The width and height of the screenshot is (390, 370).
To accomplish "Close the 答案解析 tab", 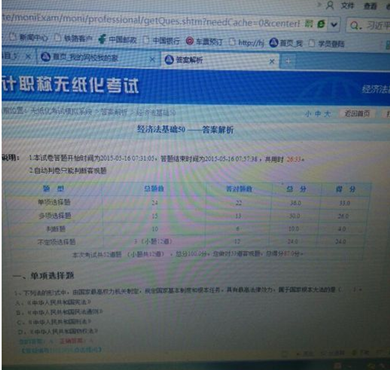I will click(x=272, y=61).
